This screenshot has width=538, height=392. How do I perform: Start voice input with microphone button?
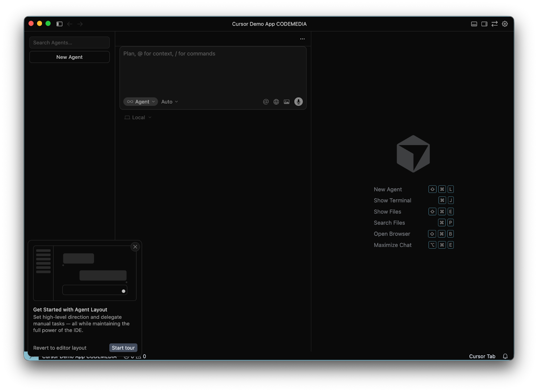click(x=298, y=102)
